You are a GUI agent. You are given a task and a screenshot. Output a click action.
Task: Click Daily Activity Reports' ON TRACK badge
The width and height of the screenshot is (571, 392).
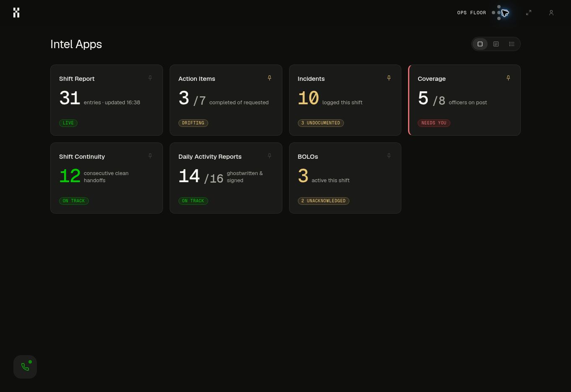(193, 201)
